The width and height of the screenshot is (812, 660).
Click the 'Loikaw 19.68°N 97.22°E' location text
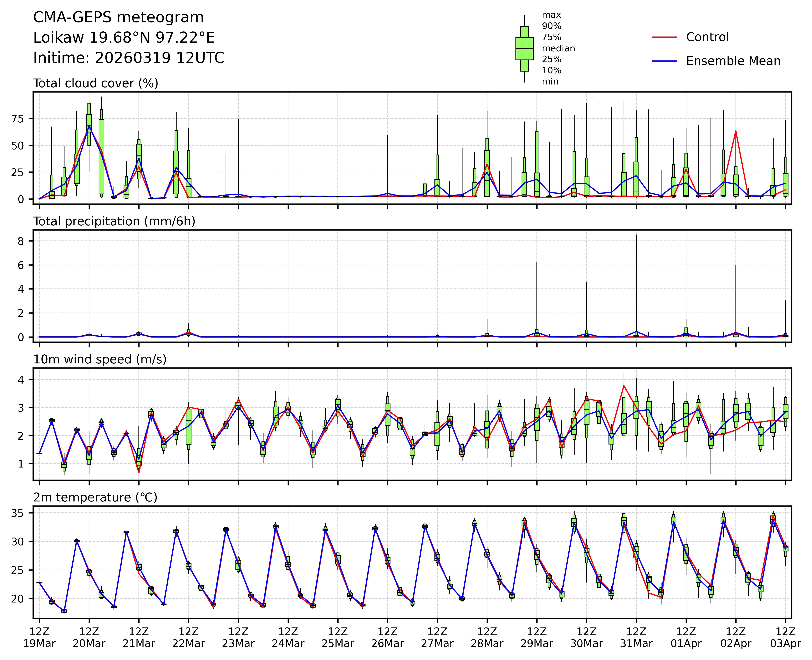pos(124,38)
